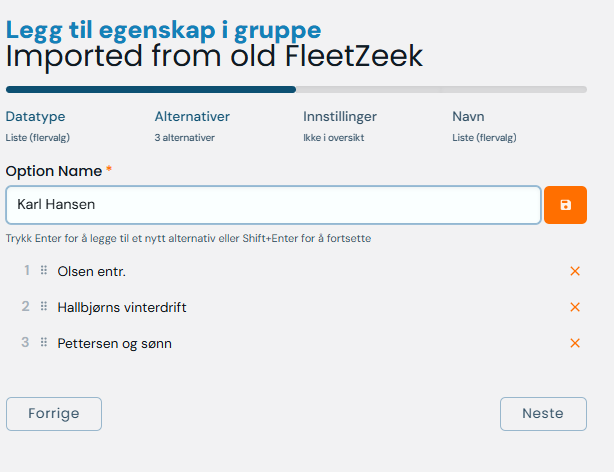This screenshot has width=614, height=472.
Task: Click the wizard progress bar
Action: 296,89
